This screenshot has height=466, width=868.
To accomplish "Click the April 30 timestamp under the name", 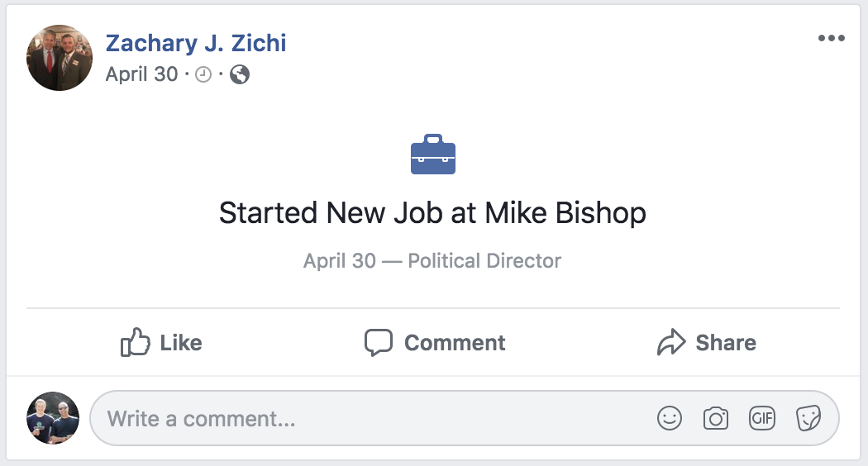I will (x=141, y=74).
